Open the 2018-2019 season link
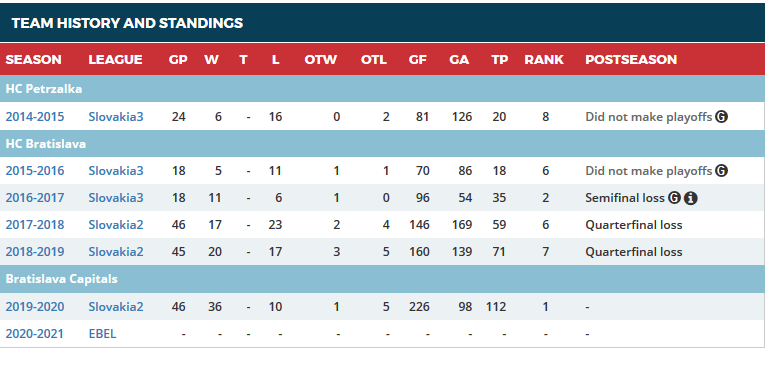Screen dimensions: 775x366 (x=35, y=252)
